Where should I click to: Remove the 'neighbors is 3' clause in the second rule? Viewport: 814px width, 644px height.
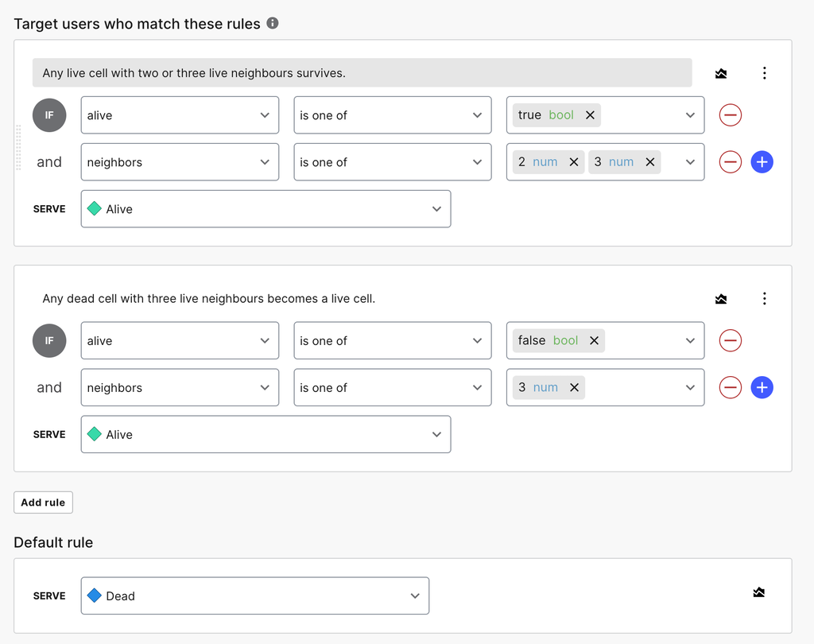click(730, 388)
